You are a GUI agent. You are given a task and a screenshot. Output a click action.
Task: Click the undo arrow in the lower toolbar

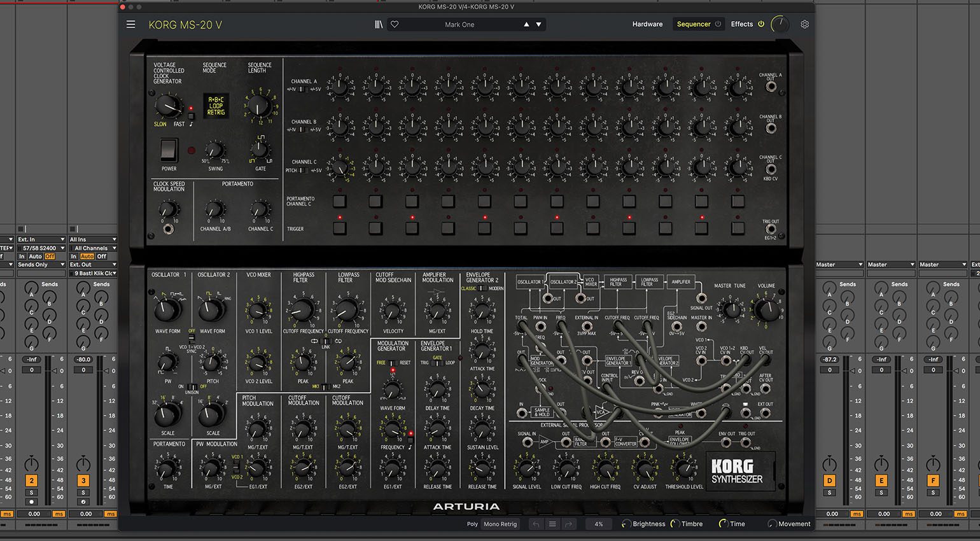coord(536,524)
